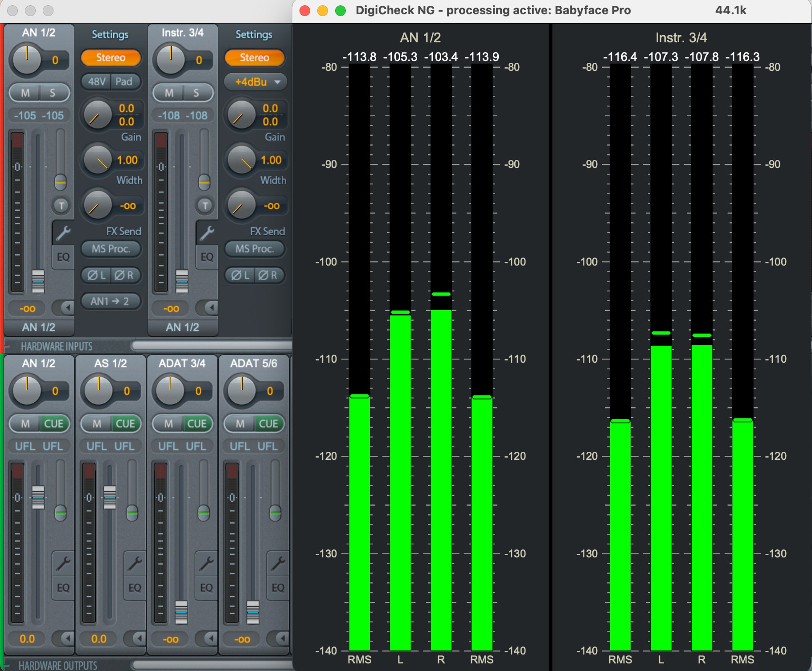Click pan knob on ADAT 5/6 output
This screenshot has height=671, width=812.
[x=242, y=390]
